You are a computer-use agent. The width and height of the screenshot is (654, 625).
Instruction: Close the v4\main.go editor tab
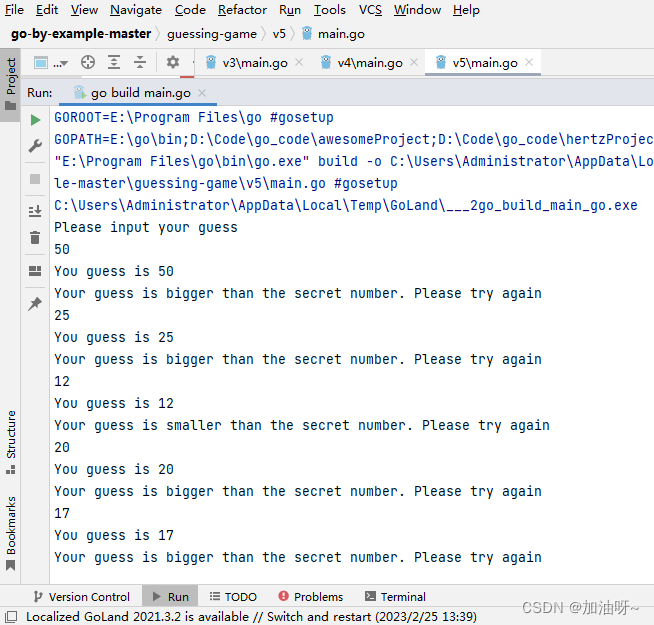coord(414,62)
